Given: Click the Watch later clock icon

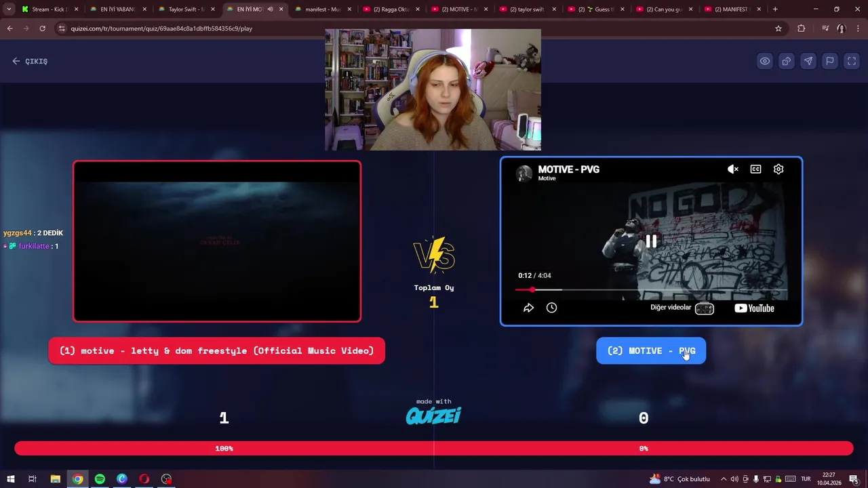Looking at the screenshot, I should (551, 308).
